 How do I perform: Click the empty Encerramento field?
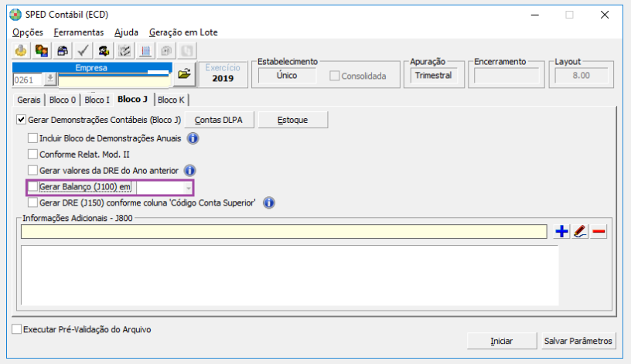(507, 76)
